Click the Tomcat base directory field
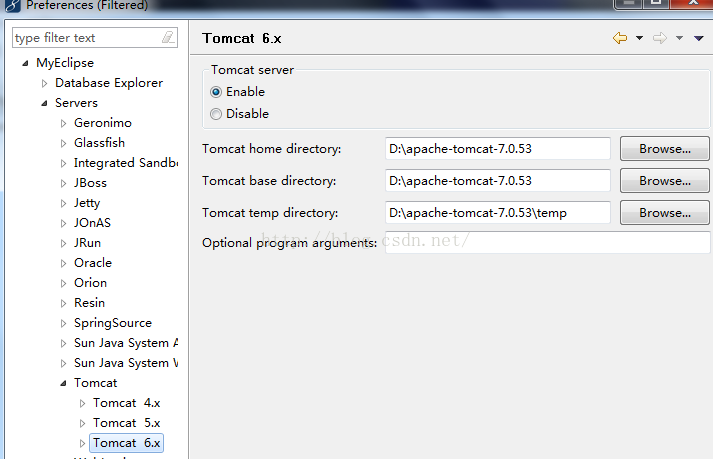 497,181
